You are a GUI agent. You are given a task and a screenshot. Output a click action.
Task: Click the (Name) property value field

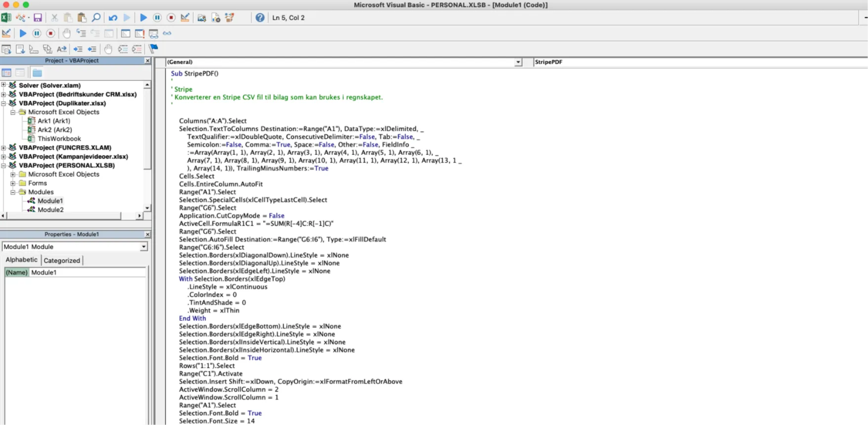tap(87, 272)
